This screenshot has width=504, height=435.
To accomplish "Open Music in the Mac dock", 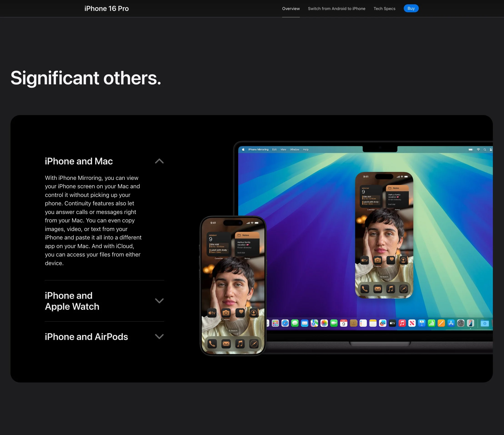I will pyautogui.click(x=402, y=323).
